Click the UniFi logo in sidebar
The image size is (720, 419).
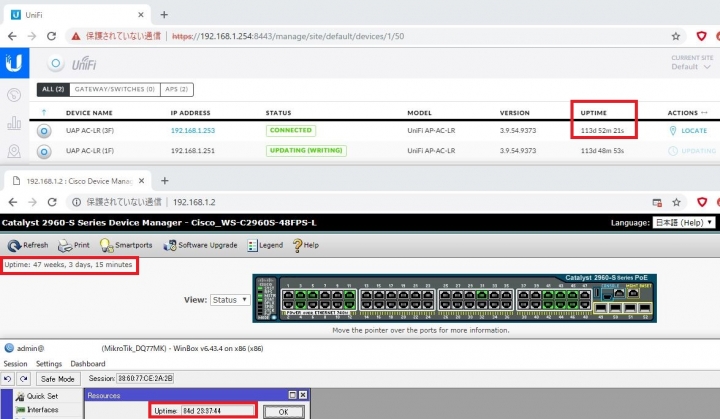[x=14, y=63]
